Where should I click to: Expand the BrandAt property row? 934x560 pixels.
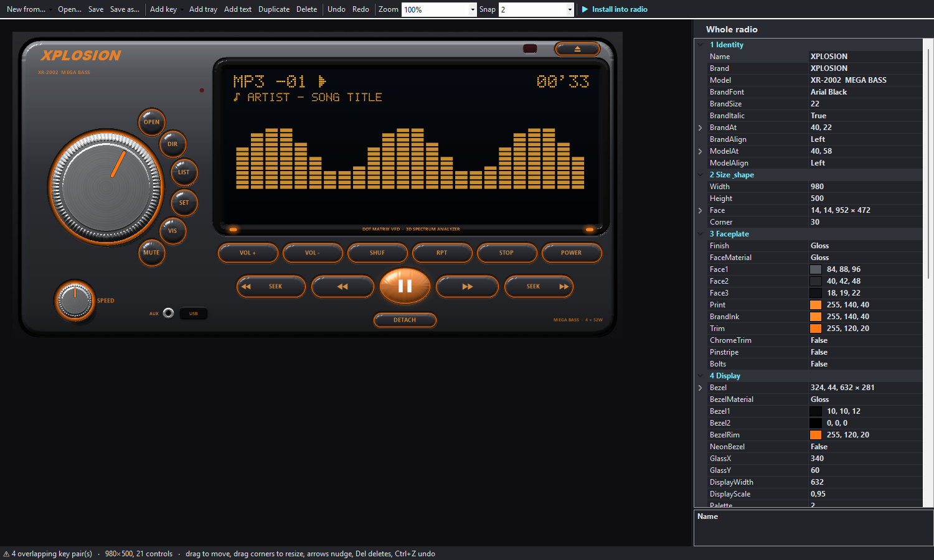700,128
